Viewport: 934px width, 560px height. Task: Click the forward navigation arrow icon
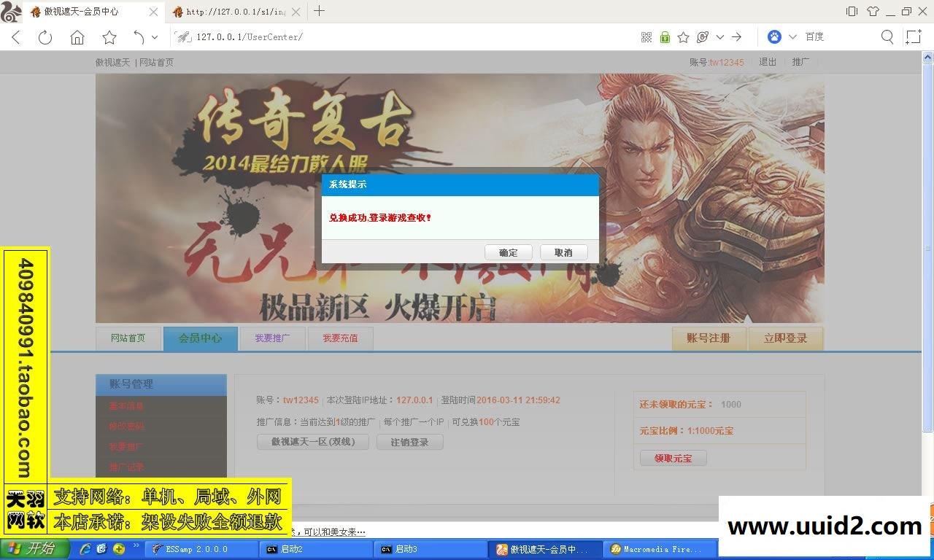736,36
